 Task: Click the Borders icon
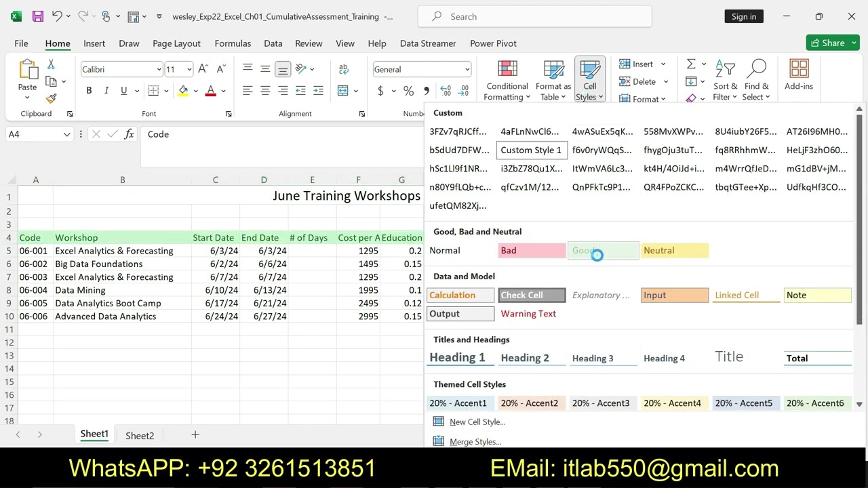(153, 91)
